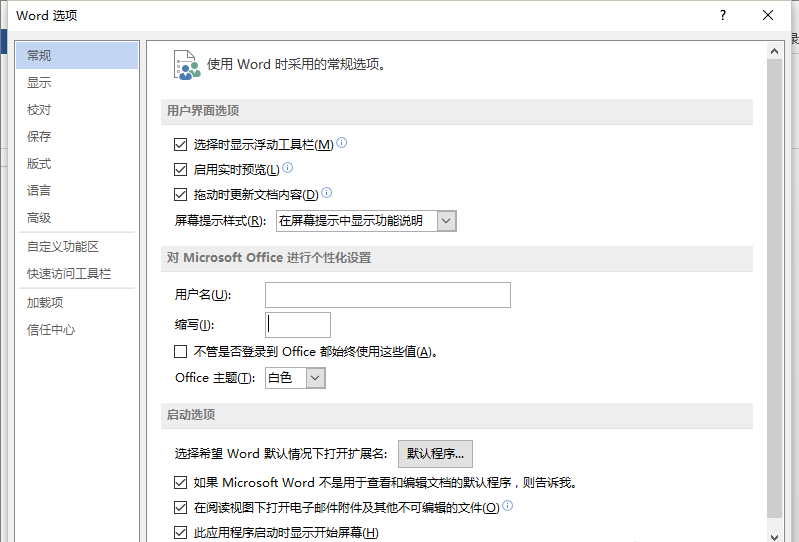799x542 pixels.
Task: Click the info icon beside 启用实时预览
Action: click(287, 168)
